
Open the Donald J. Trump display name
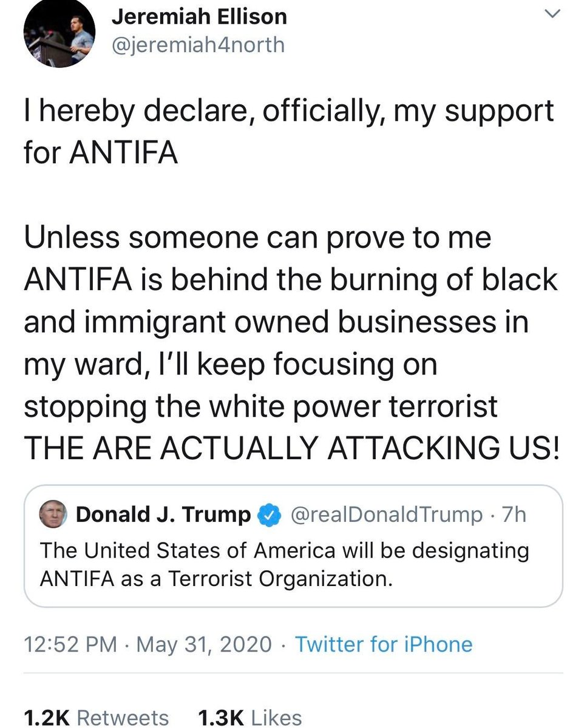point(163,516)
